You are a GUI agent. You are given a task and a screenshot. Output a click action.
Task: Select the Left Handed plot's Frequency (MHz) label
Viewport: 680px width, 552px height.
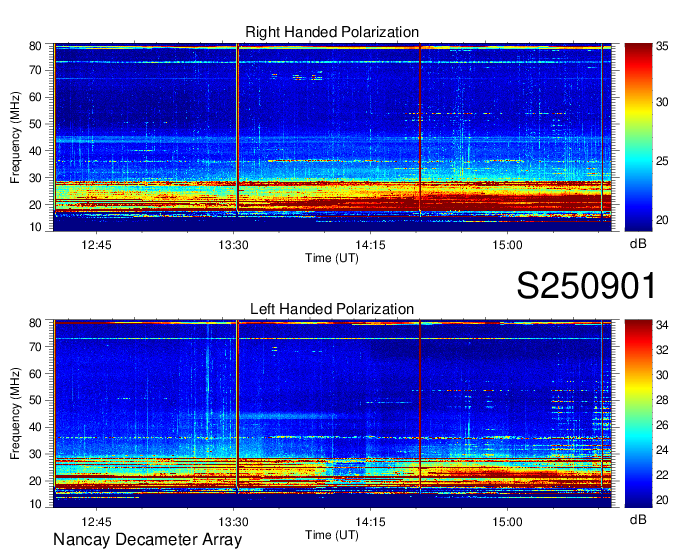point(15,414)
